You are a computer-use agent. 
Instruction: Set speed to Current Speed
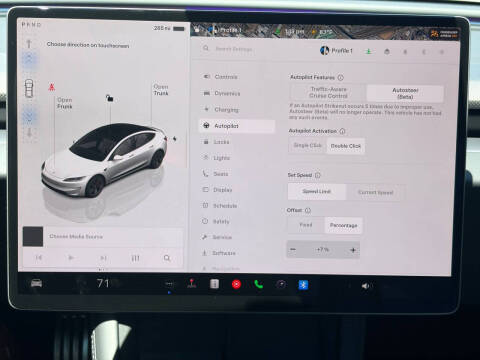click(376, 192)
